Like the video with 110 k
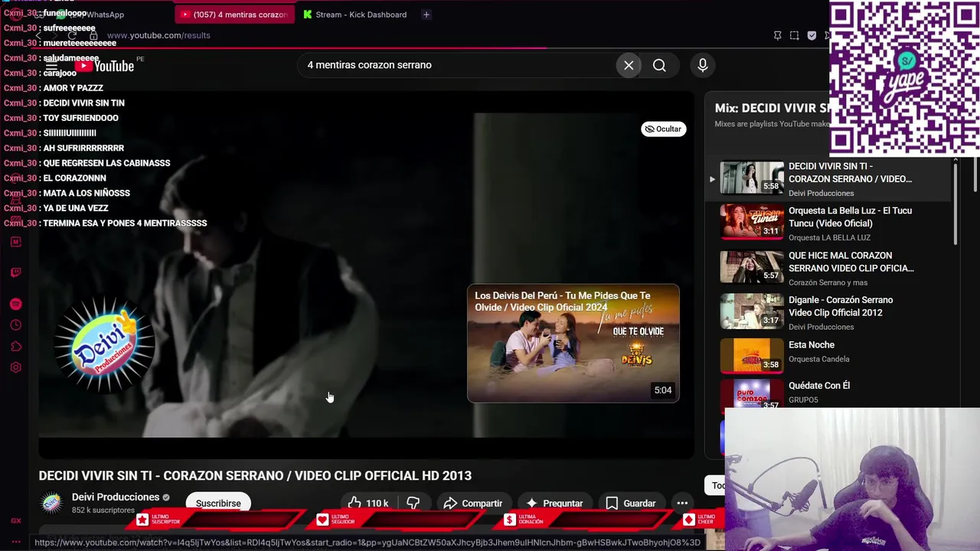Screen dimensions: 980x551 [x=368, y=503]
